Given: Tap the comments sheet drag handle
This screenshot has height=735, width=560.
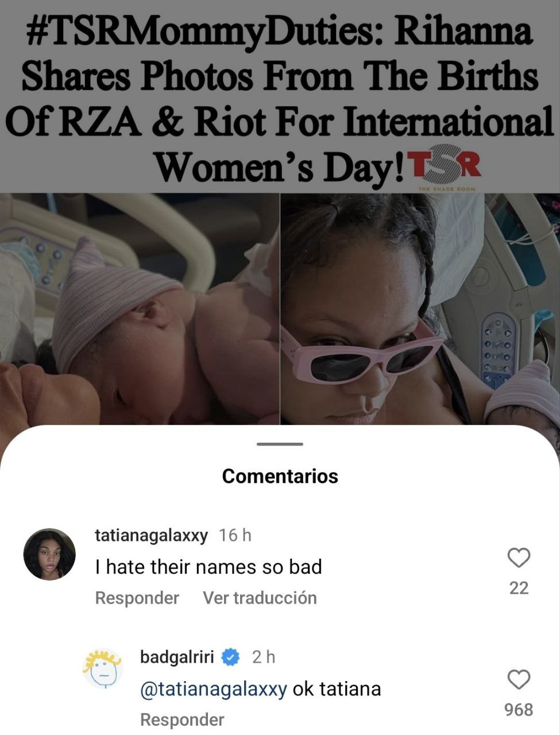Looking at the screenshot, I should click(x=280, y=444).
